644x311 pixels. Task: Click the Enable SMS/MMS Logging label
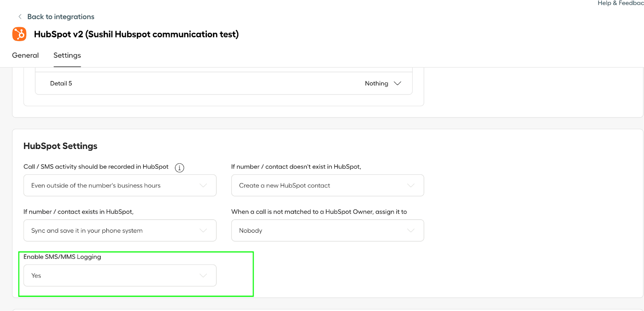pos(62,257)
